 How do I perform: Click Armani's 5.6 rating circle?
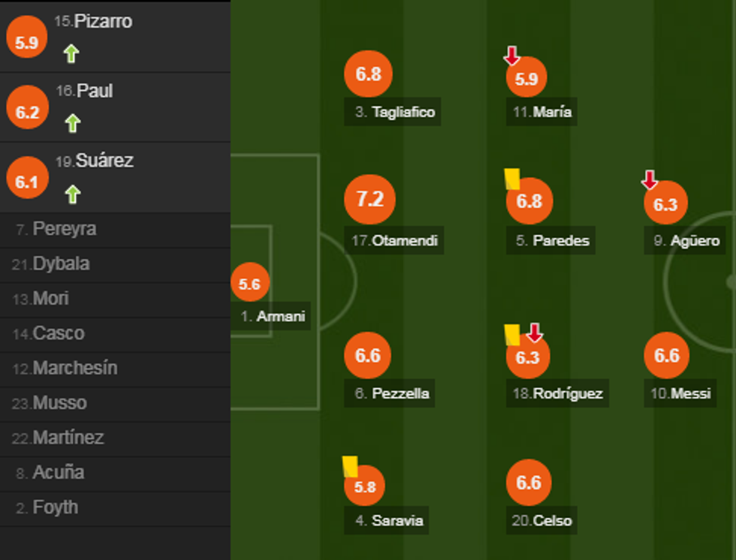click(249, 285)
